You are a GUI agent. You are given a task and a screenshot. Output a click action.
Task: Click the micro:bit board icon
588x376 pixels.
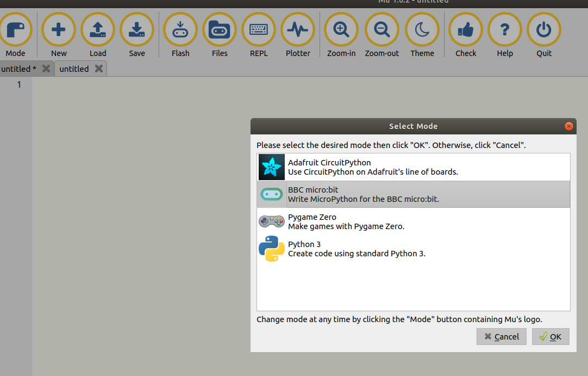tap(272, 194)
